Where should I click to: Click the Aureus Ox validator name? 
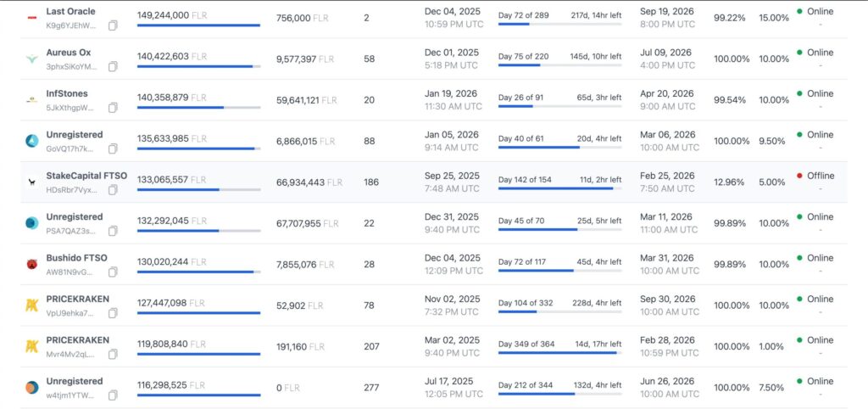tap(69, 53)
